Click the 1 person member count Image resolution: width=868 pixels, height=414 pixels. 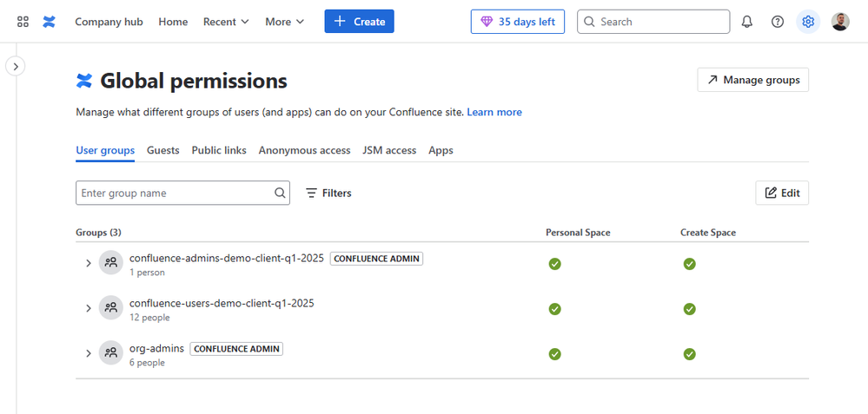coord(147,273)
